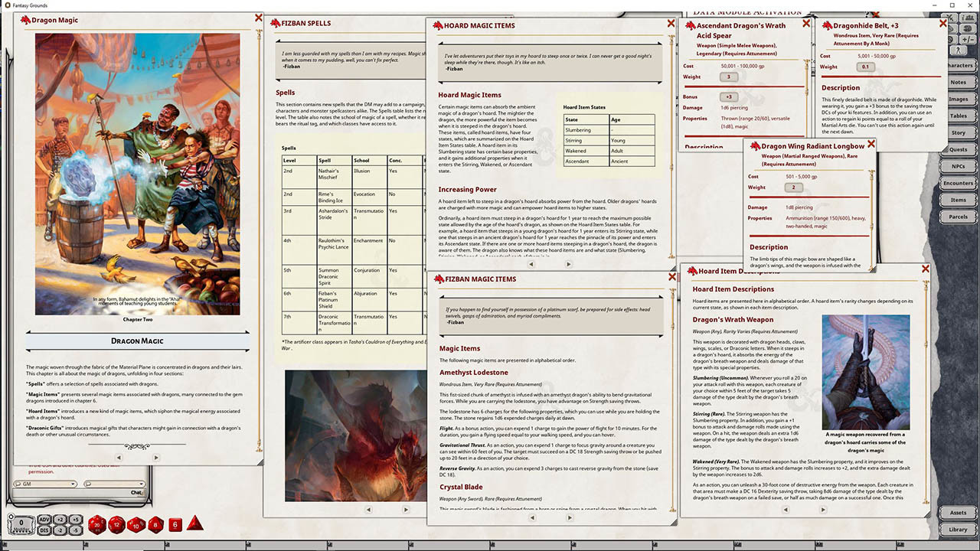The image size is (980, 551).
Task: Click the sword image in Hoard Item Descriptions
Action: point(866,373)
